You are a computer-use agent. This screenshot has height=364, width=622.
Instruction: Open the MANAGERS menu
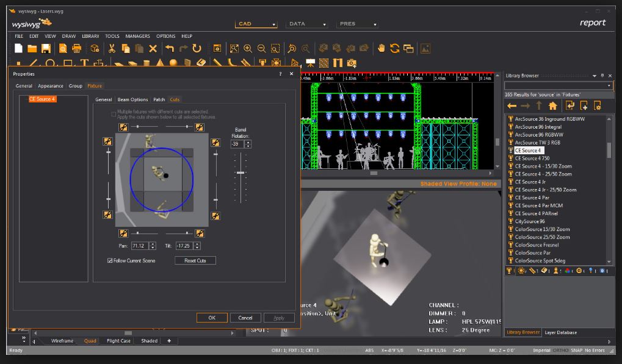click(138, 36)
